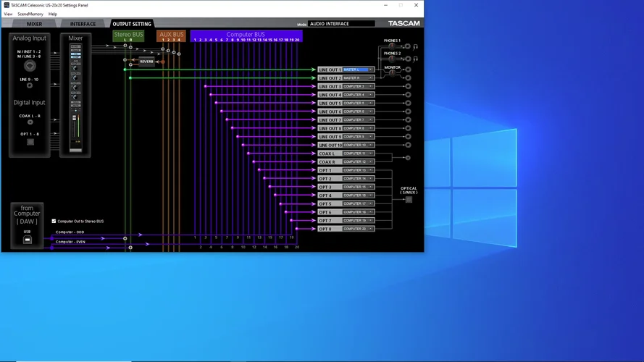Click the LINE 9-10 input jack icon
The height and width of the screenshot is (362, 644).
30,88
